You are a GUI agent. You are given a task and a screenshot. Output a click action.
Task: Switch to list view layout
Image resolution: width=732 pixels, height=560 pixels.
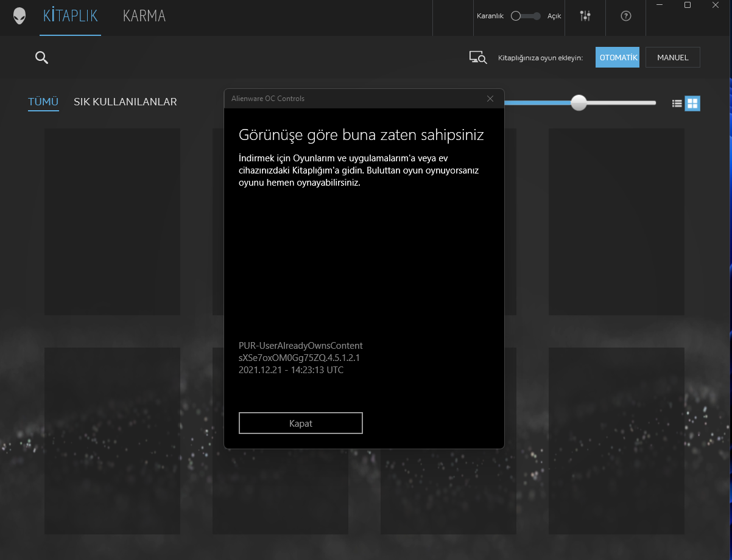pyautogui.click(x=677, y=103)
